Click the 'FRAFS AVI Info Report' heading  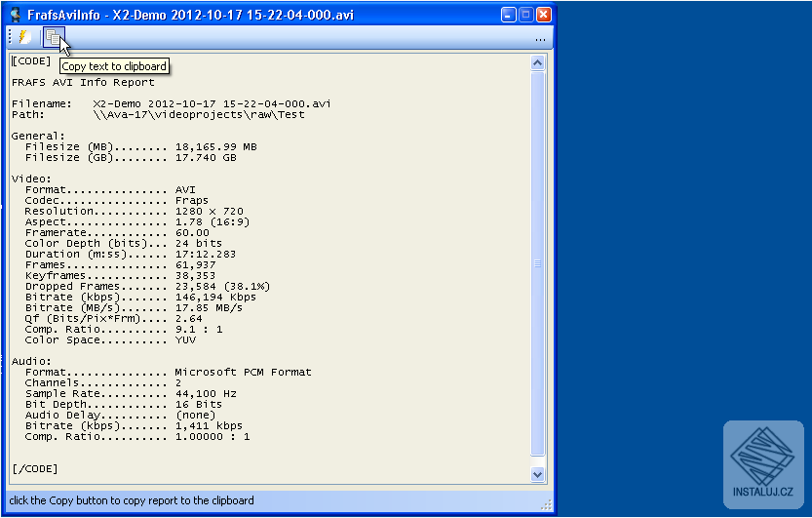[x=83, y=82]
